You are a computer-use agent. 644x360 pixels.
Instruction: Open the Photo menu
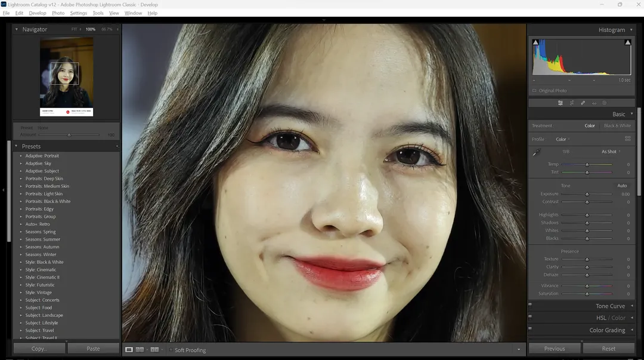[x=58, y=13]
